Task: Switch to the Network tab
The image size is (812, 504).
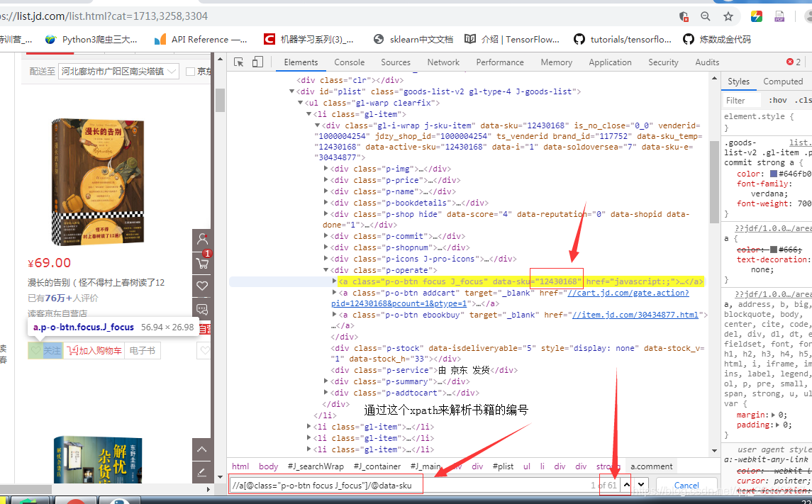Action: click(443, 62)
